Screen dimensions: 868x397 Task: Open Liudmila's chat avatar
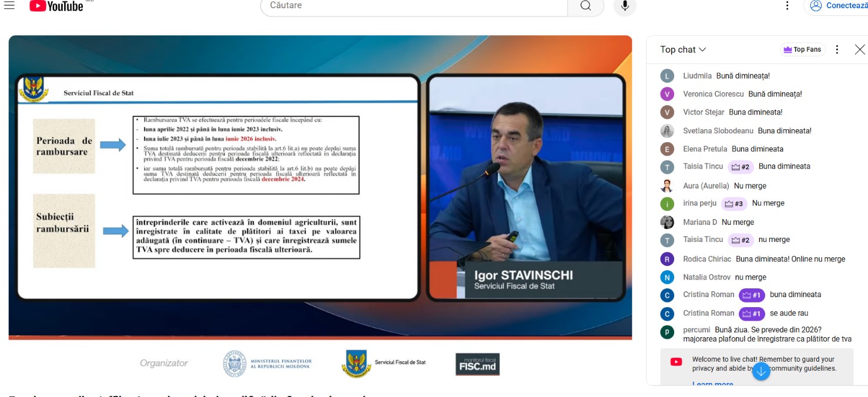click(667, 76)
